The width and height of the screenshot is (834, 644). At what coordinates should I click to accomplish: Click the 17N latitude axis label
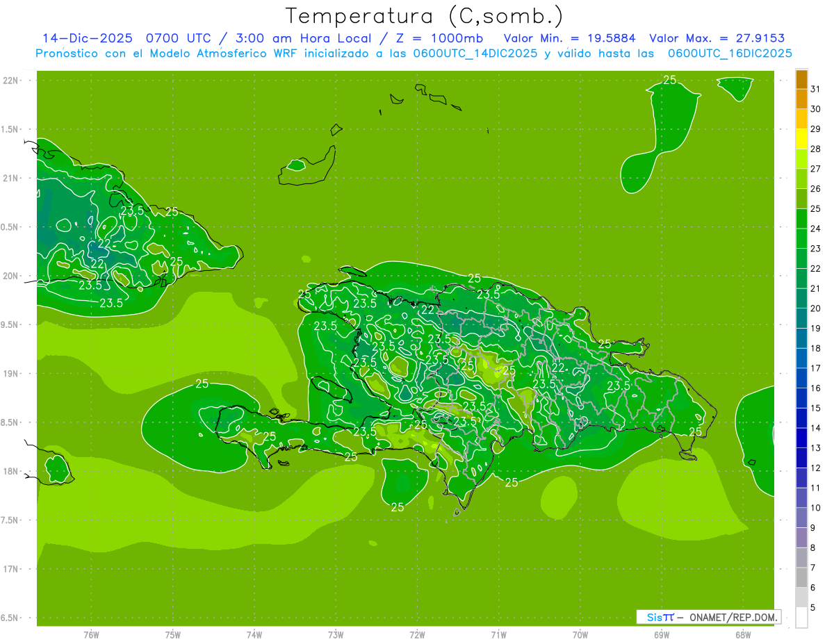[11, 569]
